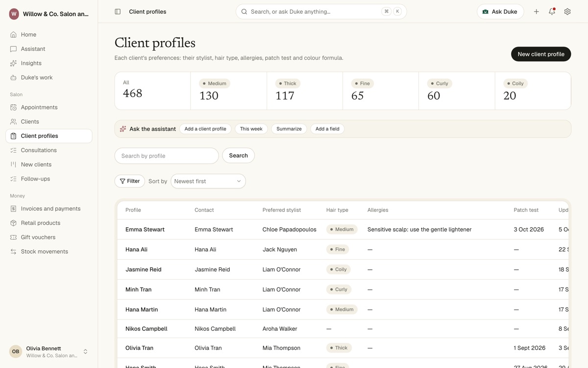Toggle the sidebar panel icon

click(118, 12)
